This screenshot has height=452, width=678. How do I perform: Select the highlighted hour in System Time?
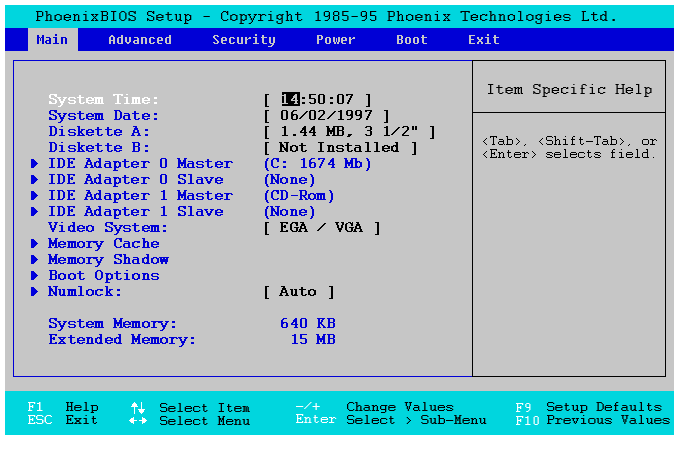coord(290,100)
